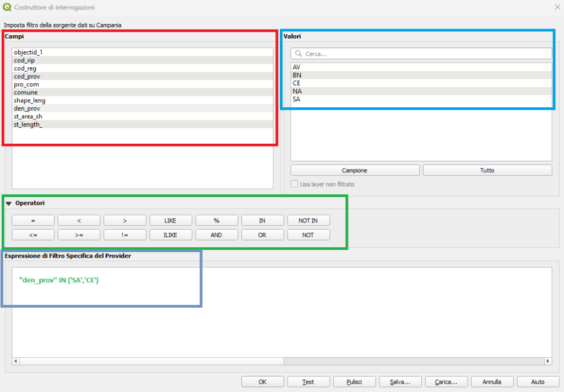Insert the ILIKE operator

point(171,235)
